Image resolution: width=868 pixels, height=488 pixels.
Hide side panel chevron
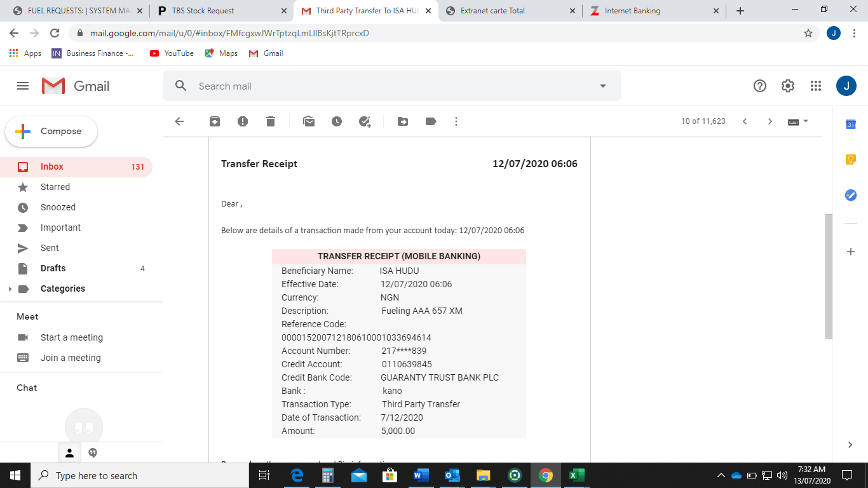coord(850,445)
